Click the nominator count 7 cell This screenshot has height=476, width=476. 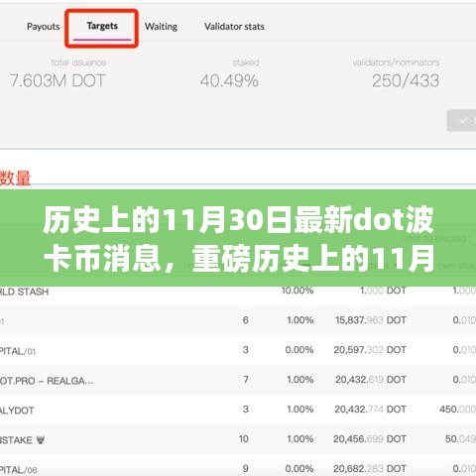[245, 380]
